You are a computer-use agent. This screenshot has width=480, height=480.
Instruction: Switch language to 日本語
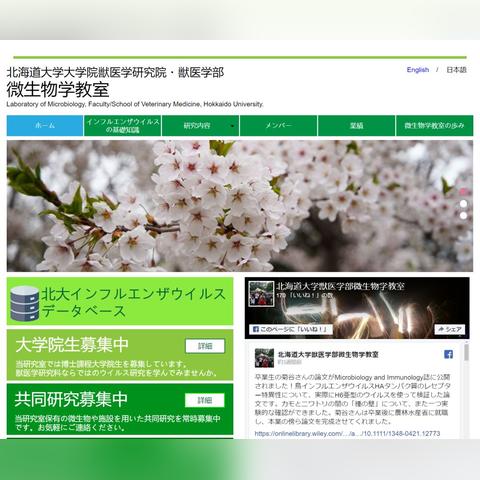456,70
